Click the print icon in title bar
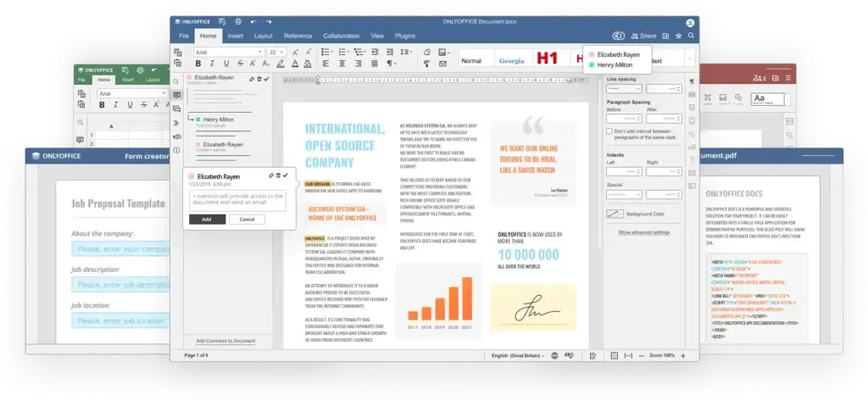The height and width of the screenshot is (400, 868). (238, 21)
